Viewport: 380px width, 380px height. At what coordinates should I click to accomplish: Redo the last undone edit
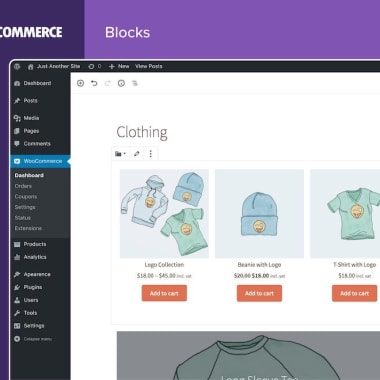click(x=107, y=83)
